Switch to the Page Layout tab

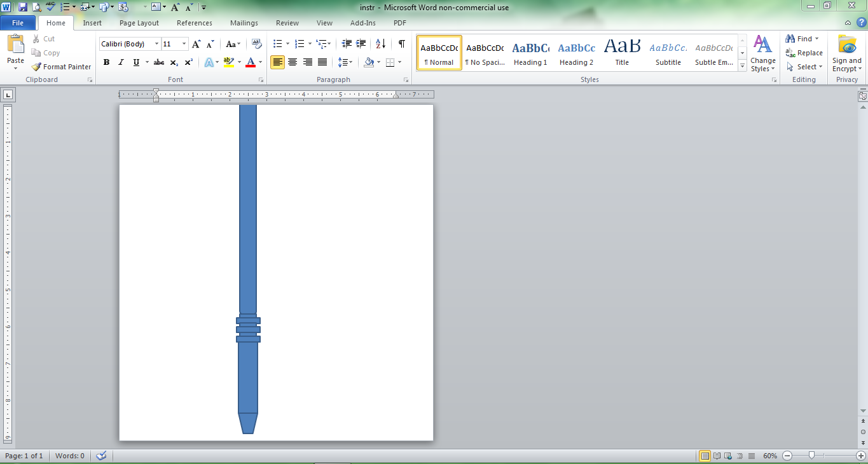pos(139,23)
